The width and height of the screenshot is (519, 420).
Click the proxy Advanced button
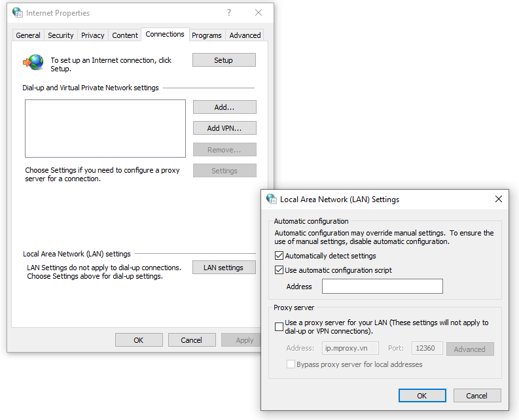470,349
